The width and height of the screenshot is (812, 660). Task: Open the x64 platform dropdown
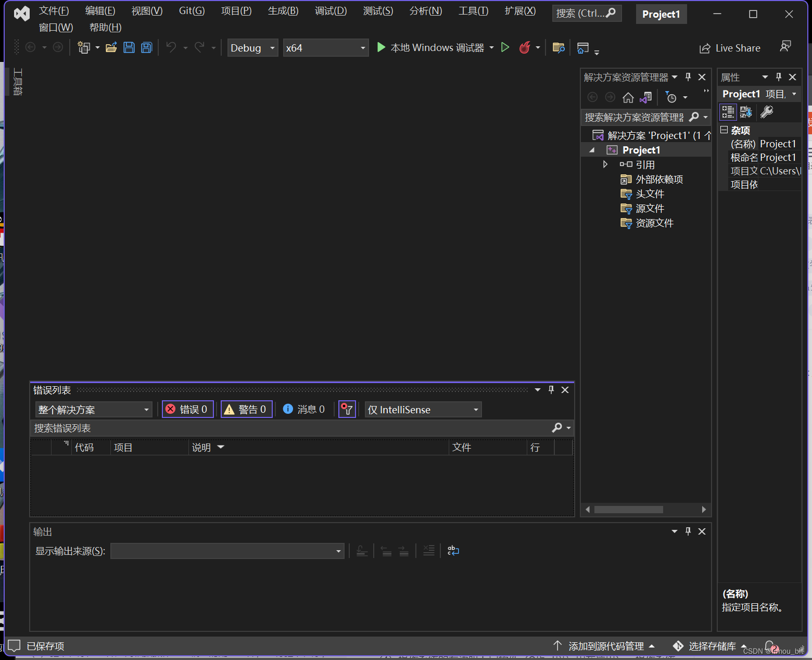pyautogui.click(x=325, y=48)
